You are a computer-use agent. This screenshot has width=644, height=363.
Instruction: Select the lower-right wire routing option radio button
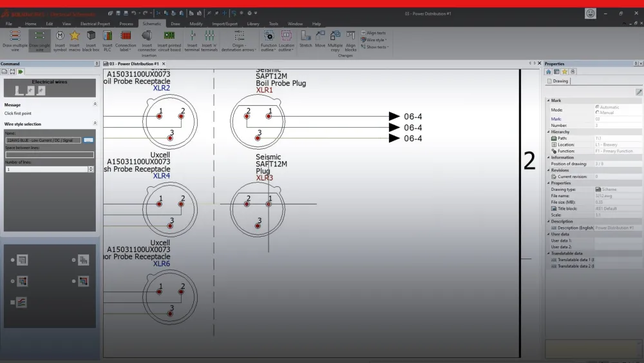pos(74,281)
